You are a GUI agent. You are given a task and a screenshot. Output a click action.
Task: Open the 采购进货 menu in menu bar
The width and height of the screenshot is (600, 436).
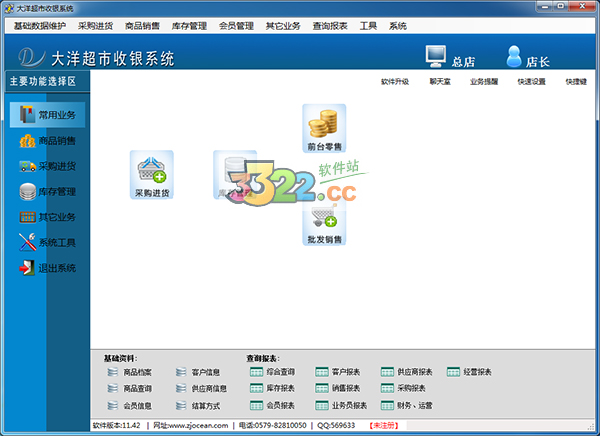click(95, 26)
